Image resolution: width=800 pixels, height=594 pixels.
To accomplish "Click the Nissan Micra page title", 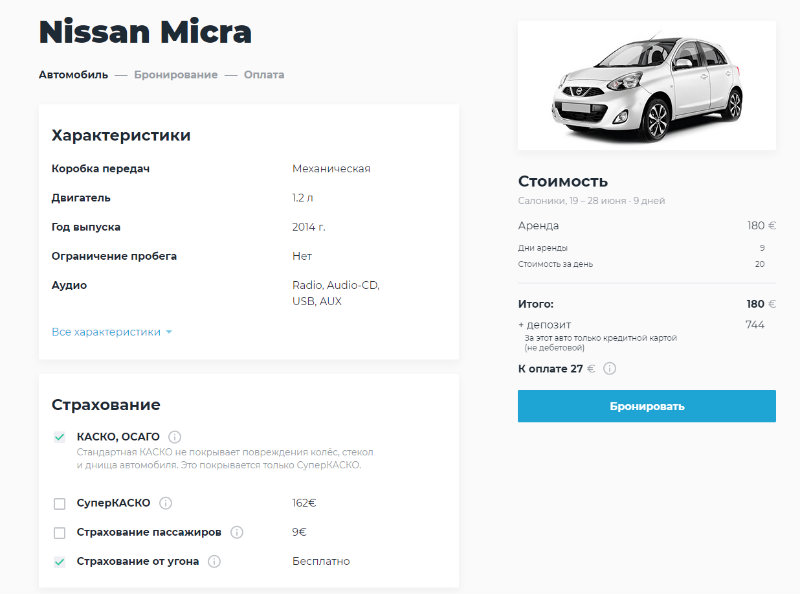I will tap(145, 32).
